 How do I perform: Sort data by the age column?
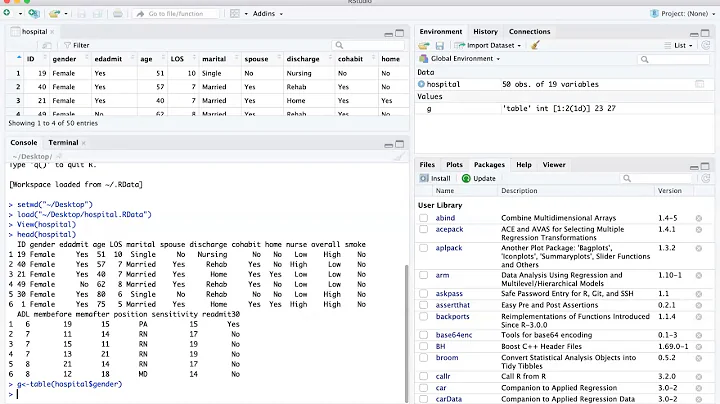click(x=152, y=59)
